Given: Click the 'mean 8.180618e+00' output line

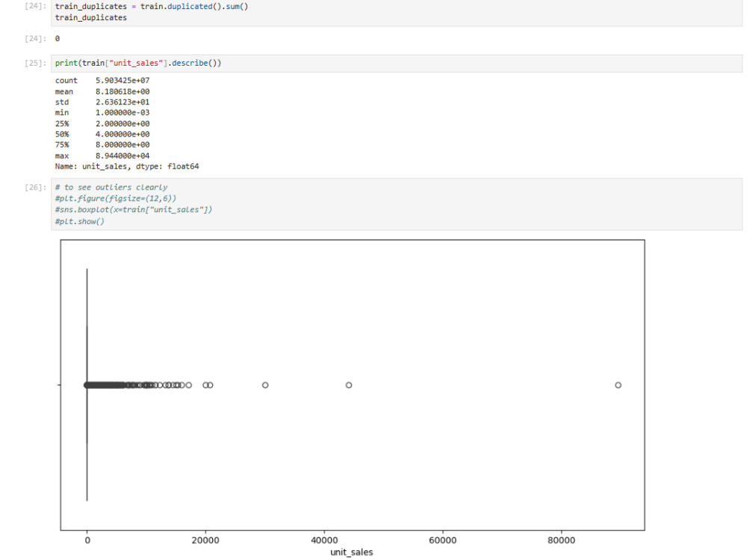Looking at the screenshot, I should pos(102,91).
